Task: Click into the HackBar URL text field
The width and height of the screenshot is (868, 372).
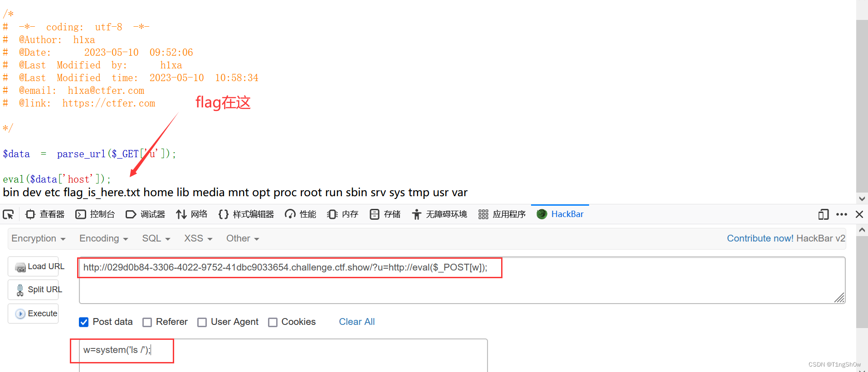Action: (462, 280)
